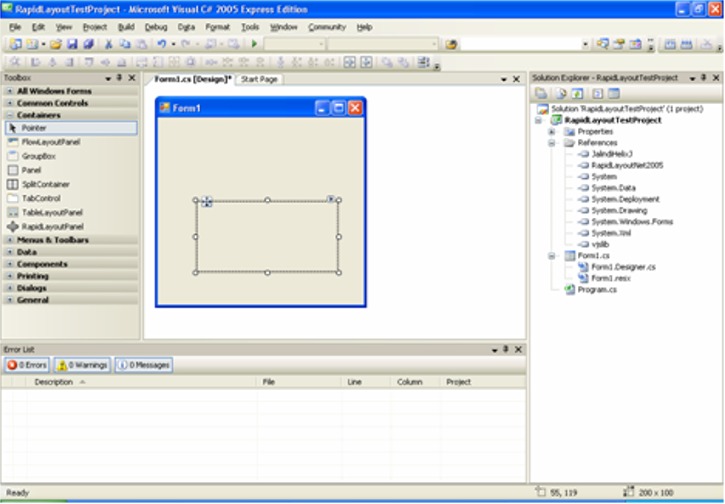Select RapidLayoutNet2005 reference
Viewport: 725px width, 504px height.
click(x=627, y=166)
